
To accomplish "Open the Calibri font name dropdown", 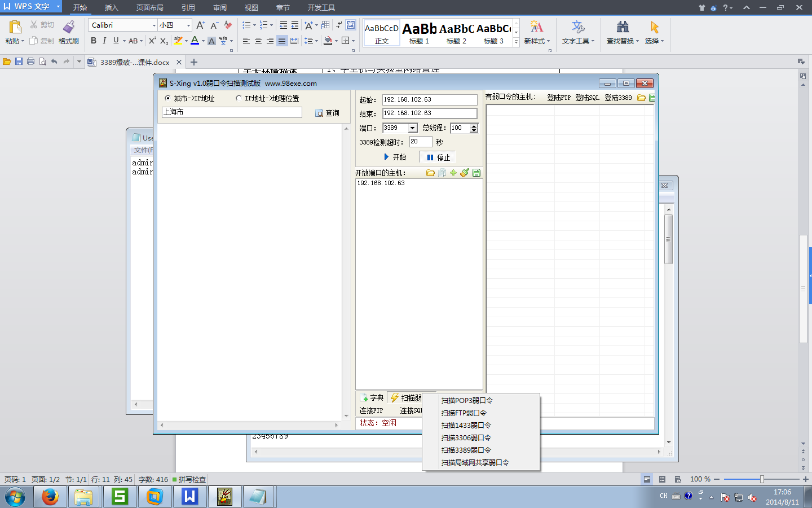I will pyautogui.click(x=154, y=25).
